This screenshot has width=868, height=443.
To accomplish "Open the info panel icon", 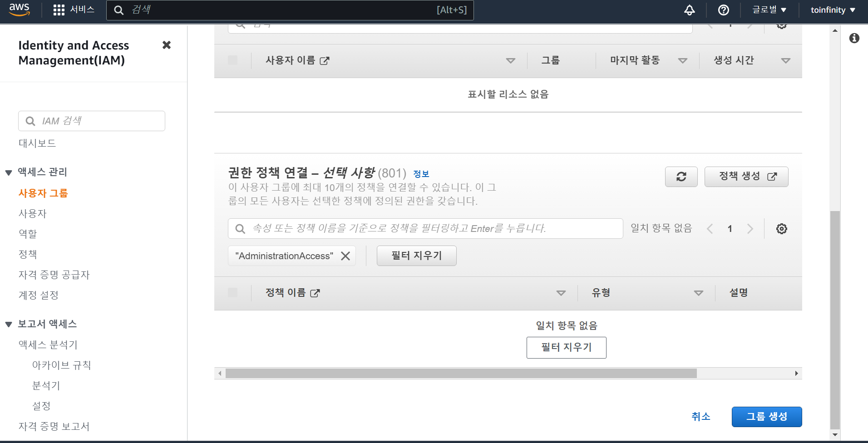I will pyautogui.click(x=854, y=38).
